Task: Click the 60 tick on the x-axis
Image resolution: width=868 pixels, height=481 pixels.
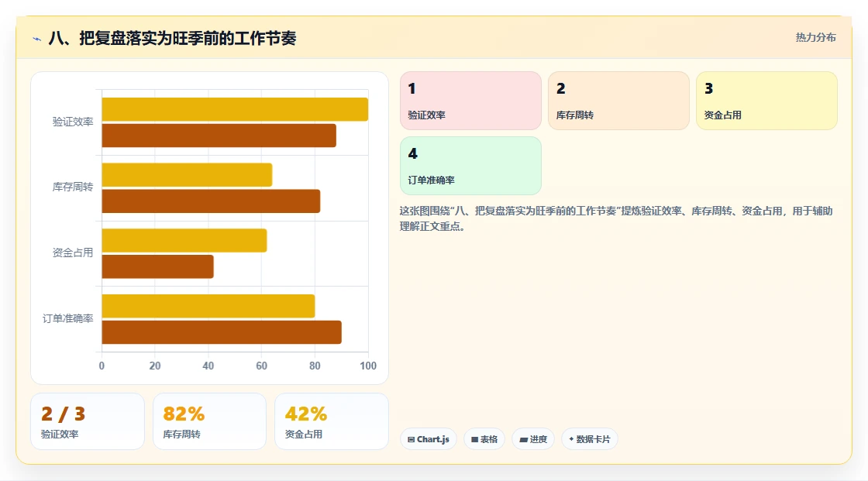Action: click(261, 366)
